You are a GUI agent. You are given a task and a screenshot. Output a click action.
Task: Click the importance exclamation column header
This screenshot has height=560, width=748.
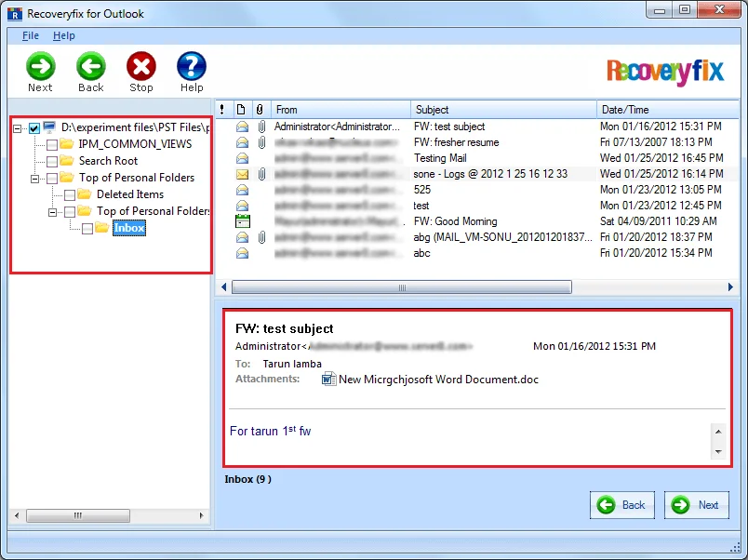[221, 110]
